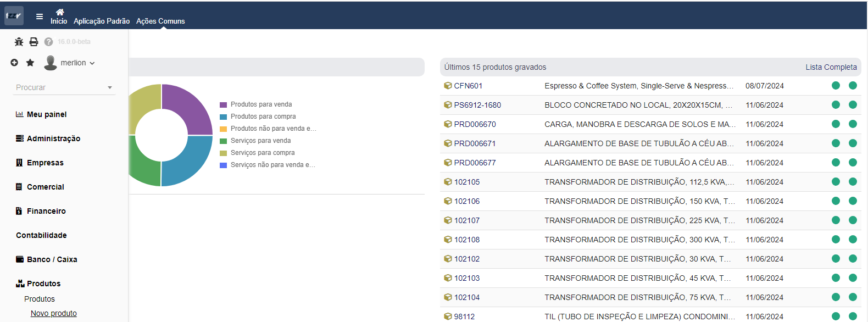Expand the Financeiro sidebar menu
This screenshot has width=868, height=322.
coord(46,211)
